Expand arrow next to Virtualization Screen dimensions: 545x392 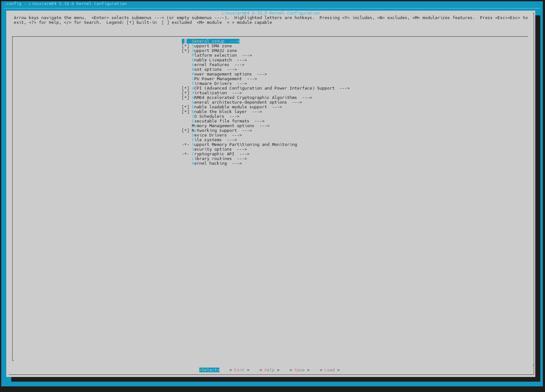point(237,93)
